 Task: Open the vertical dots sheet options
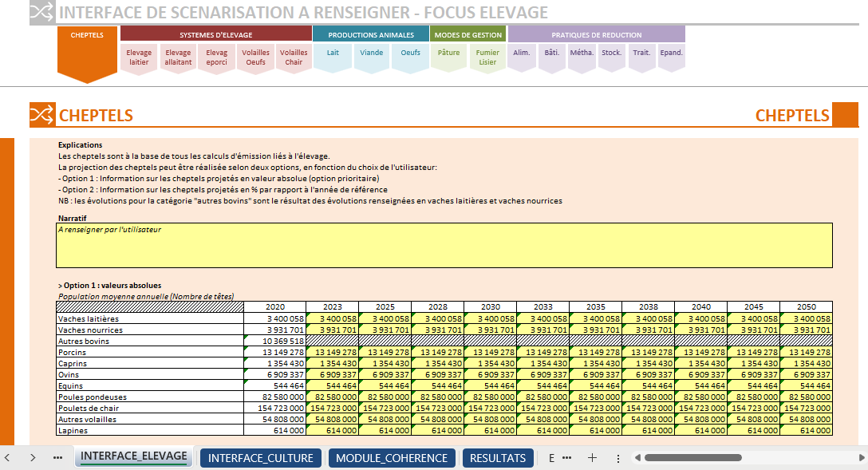pos(618,458)
